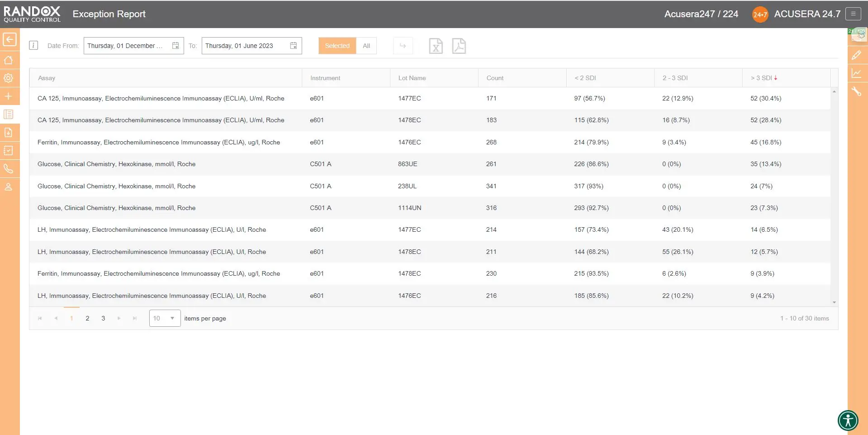Export report as PDF icon
868x435 pixels.
pos(459,46)
